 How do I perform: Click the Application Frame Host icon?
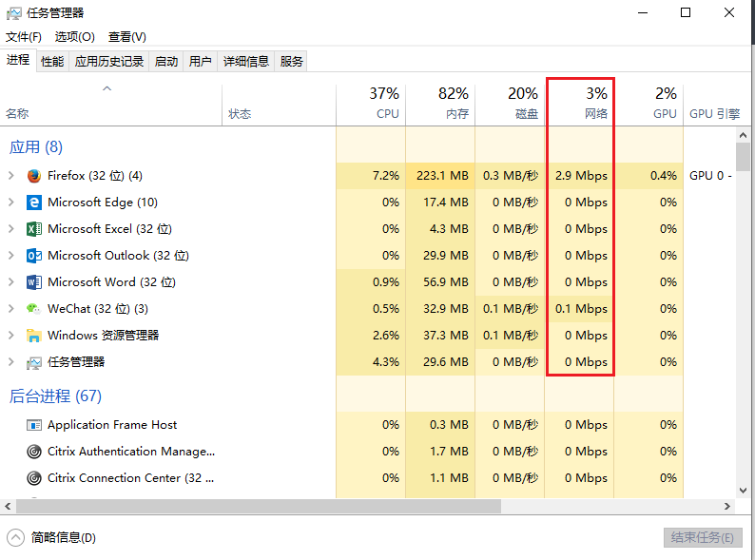[x=33, y=425]
